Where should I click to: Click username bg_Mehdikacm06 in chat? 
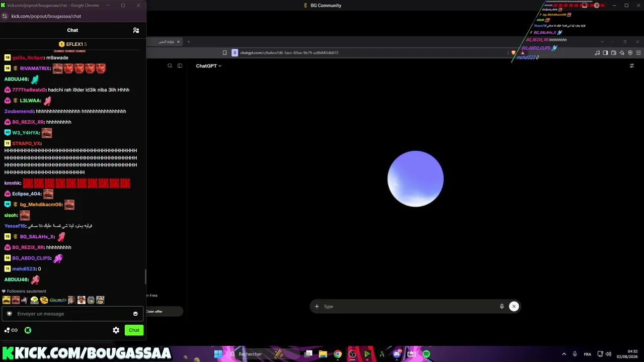pos(41,205)
